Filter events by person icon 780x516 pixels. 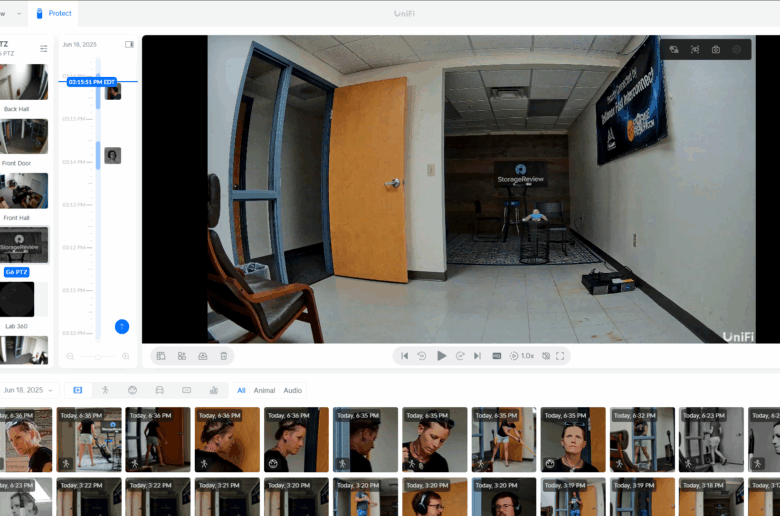(105, 390)
